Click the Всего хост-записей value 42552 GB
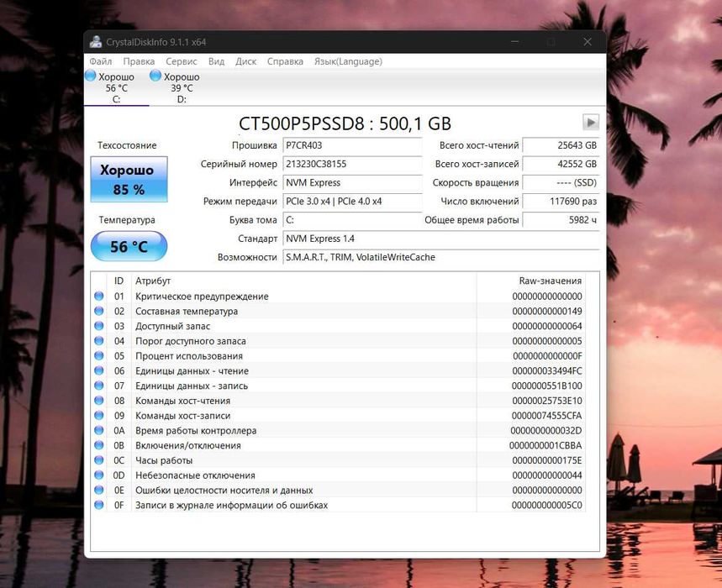The image size is (722, 588). (x=561, y=164)
